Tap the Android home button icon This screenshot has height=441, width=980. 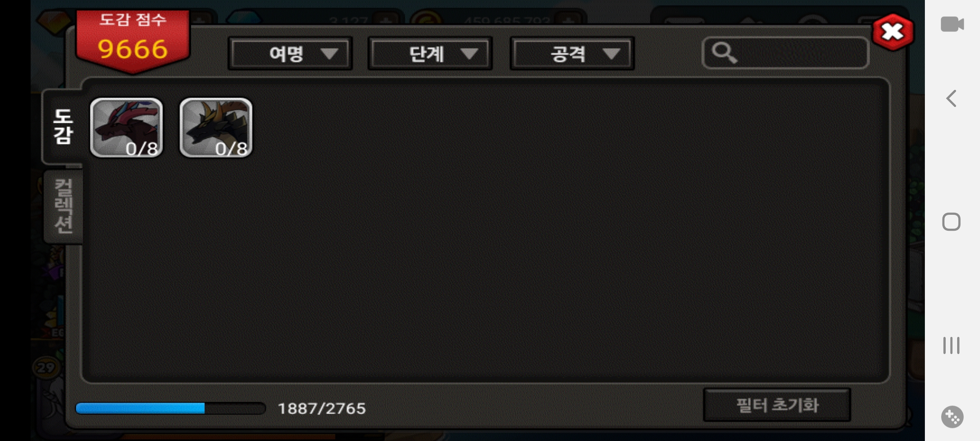pyautogui.click(x=951, y=222)
